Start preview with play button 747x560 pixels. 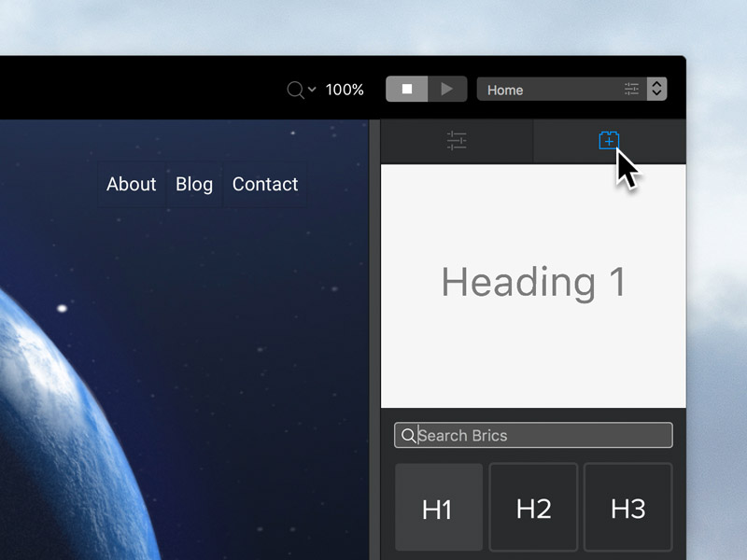tap(447, 89)
